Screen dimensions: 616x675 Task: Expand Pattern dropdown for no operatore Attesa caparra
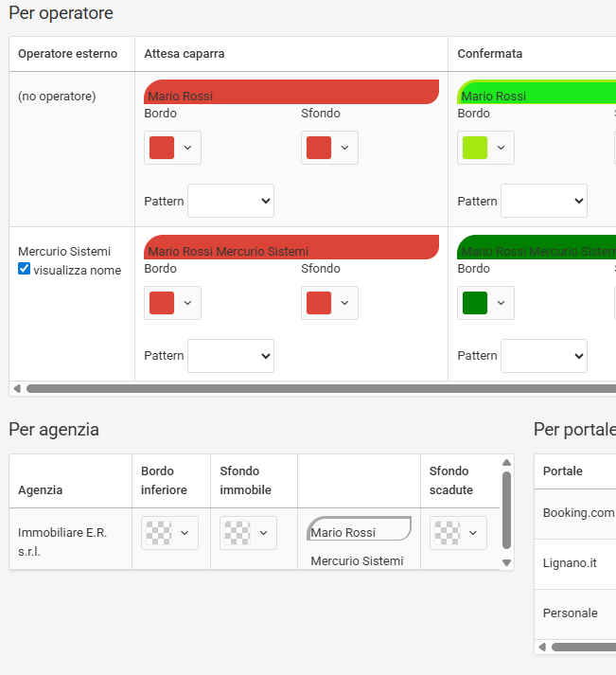click(231, 201)
